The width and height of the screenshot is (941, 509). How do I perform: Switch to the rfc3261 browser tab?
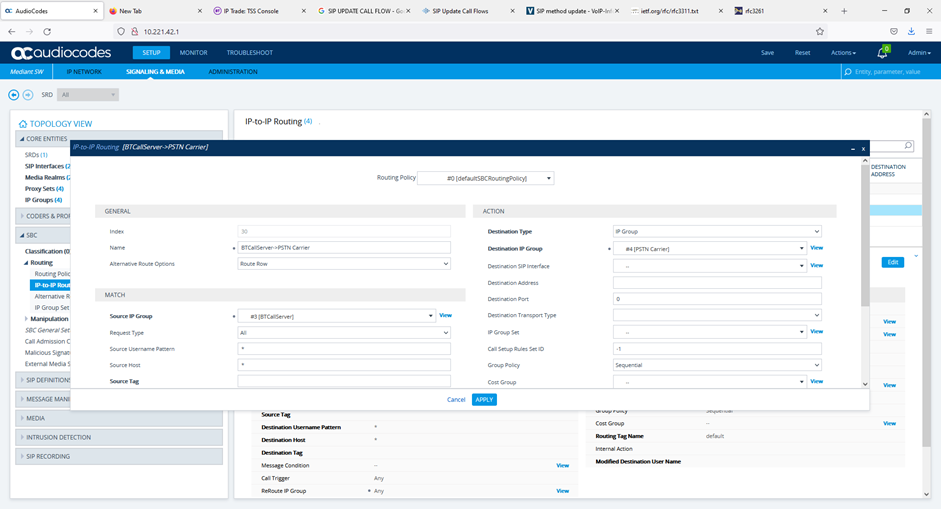781,11
